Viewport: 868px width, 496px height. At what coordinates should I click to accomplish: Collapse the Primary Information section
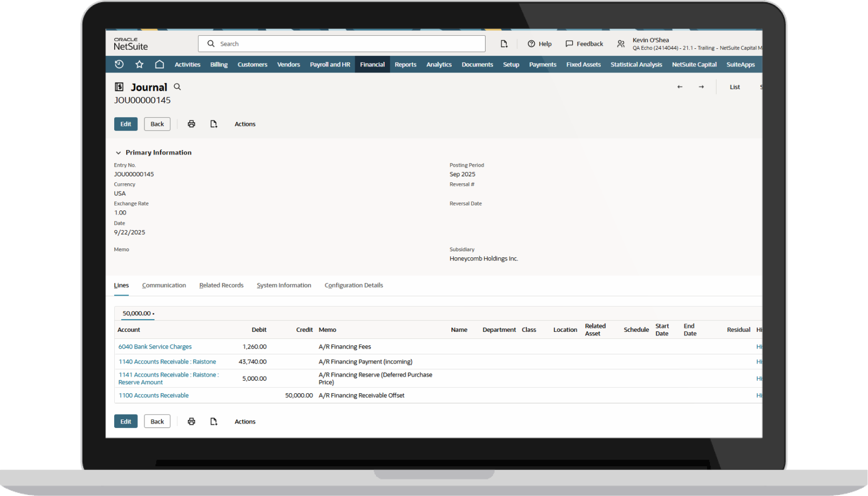coord(118,152)
